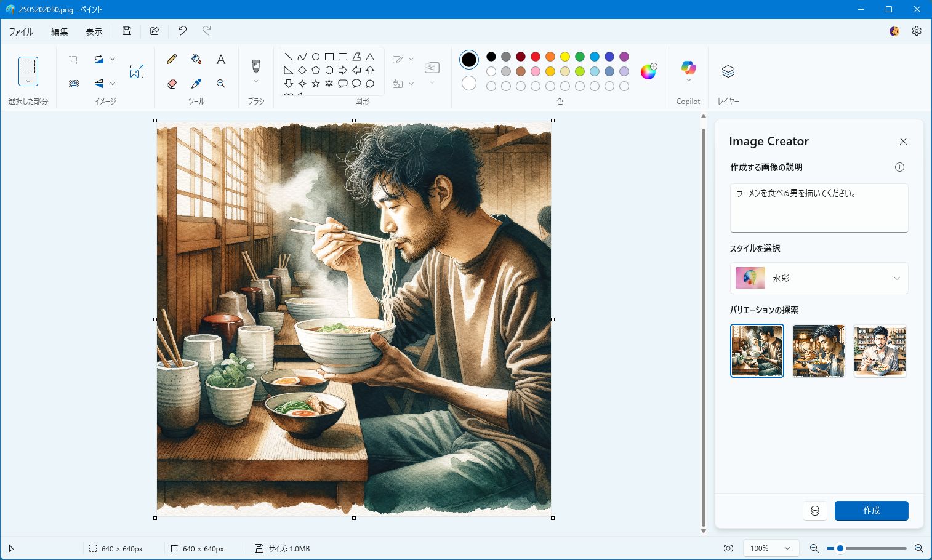Click the Crop image icon
932x560 pixels.
point(74,59)
